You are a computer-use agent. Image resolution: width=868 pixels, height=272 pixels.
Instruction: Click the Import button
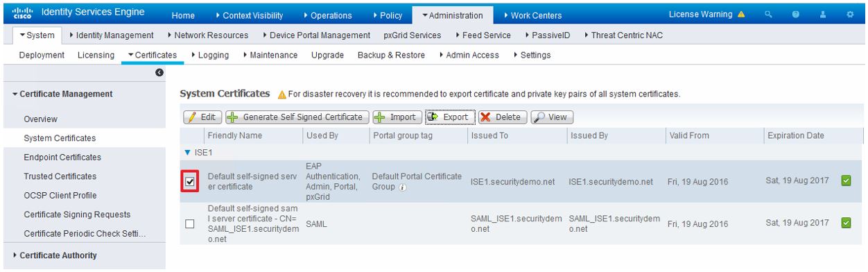tap(397, 117)
